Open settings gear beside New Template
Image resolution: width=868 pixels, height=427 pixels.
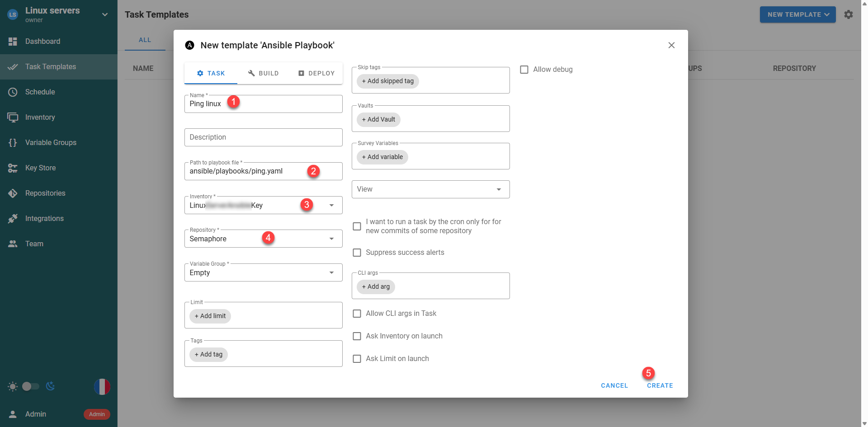pyautogui.click(x=849, y=14)
